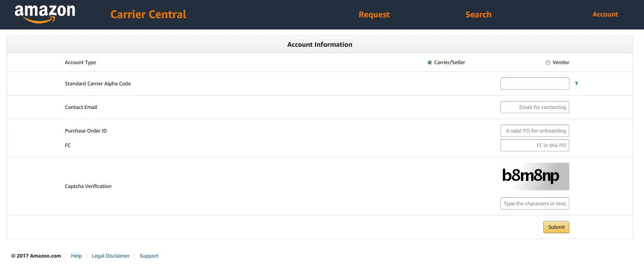
Task: Focus the captcha characters input field
Action: [535, 204]
